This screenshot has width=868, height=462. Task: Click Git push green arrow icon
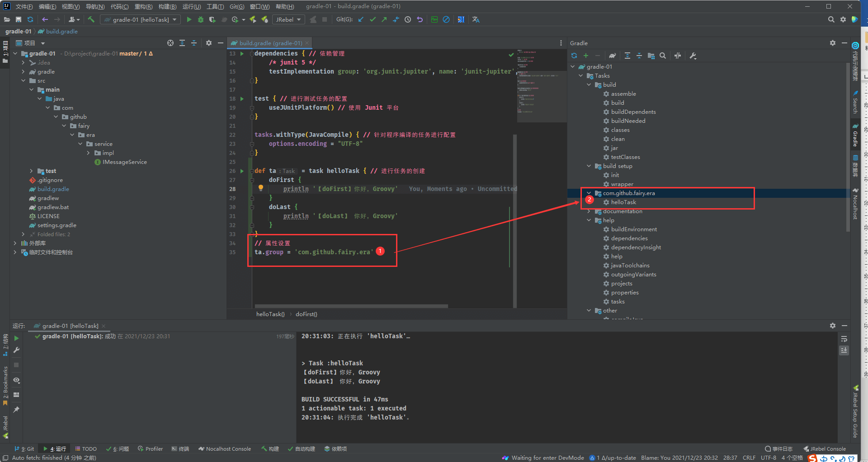coord(384,19)
